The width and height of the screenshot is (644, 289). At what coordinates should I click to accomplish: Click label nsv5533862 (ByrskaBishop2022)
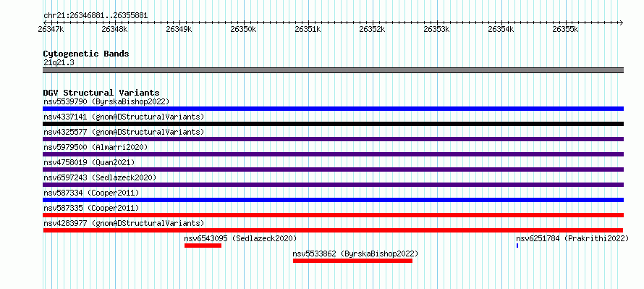355,254
